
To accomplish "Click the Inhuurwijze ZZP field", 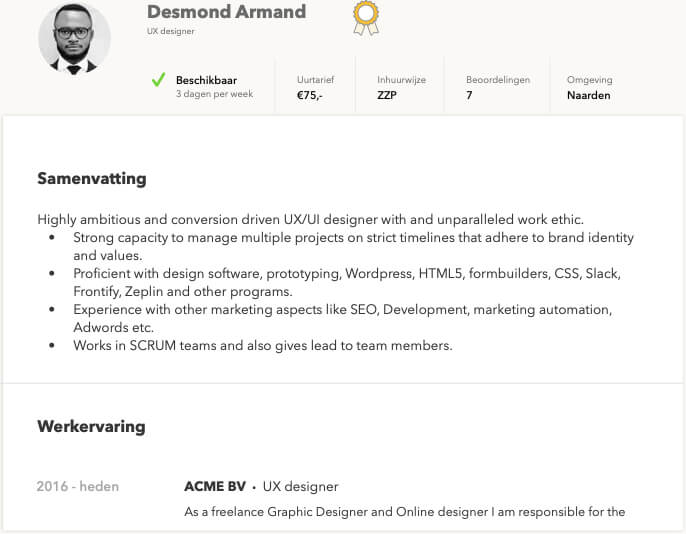I will click(401, 87).
